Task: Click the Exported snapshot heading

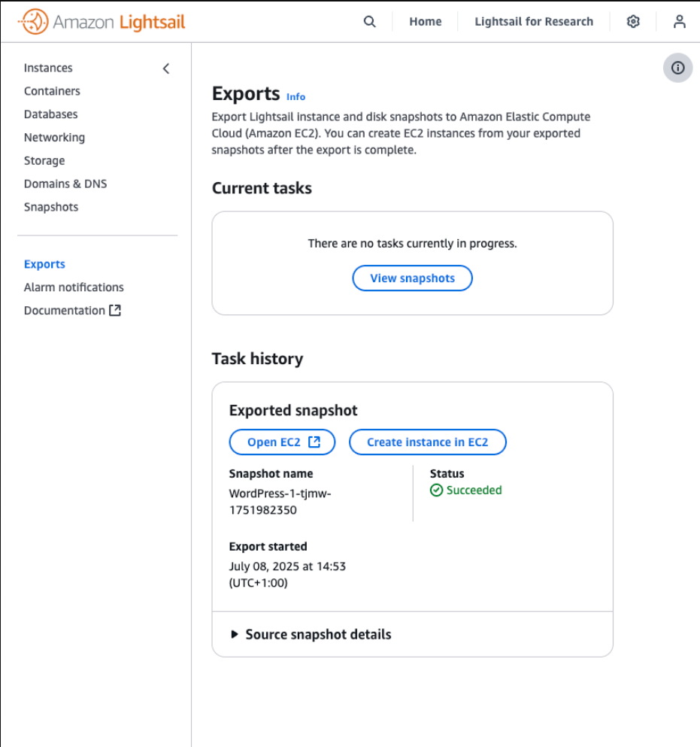Action: 293,410
